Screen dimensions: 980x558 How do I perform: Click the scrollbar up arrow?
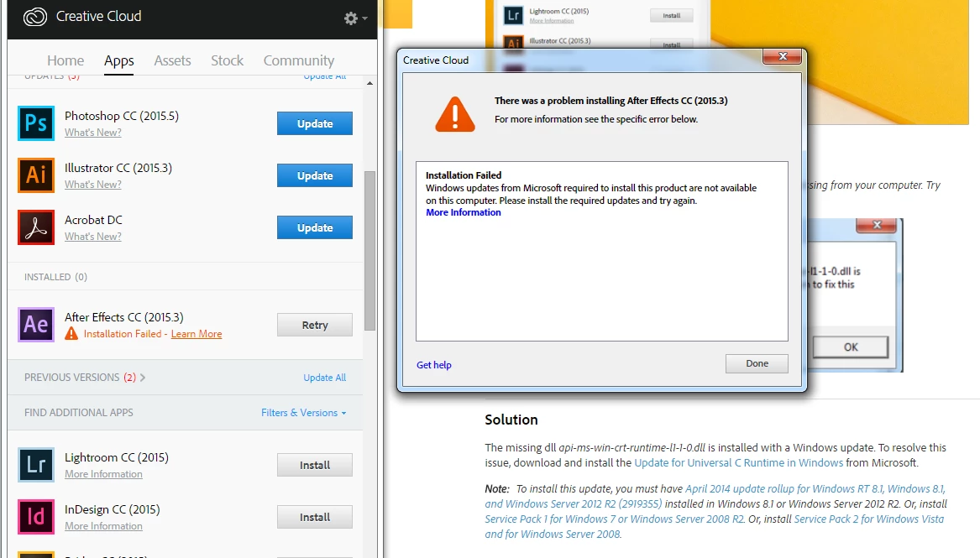tap(369, 83)
